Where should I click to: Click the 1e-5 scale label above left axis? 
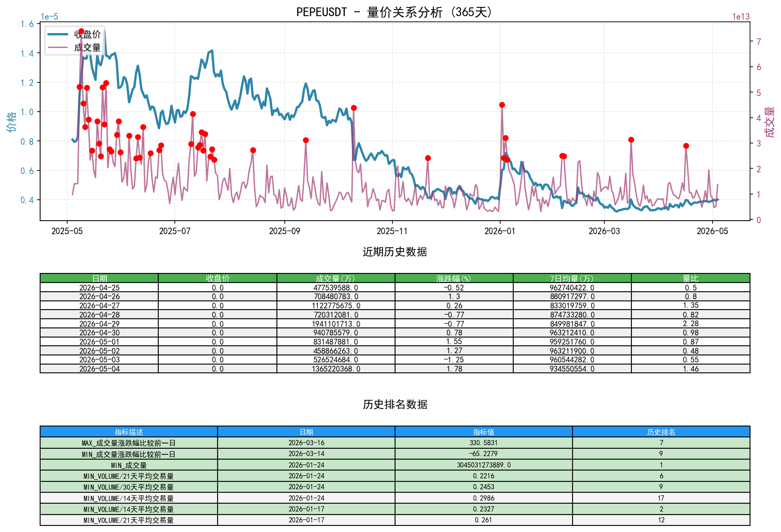coord(49,17)
